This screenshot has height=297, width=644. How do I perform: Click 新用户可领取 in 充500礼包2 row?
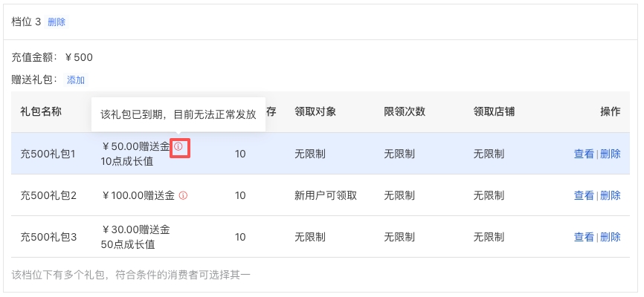pyautogui.click(x=326, y=196)
